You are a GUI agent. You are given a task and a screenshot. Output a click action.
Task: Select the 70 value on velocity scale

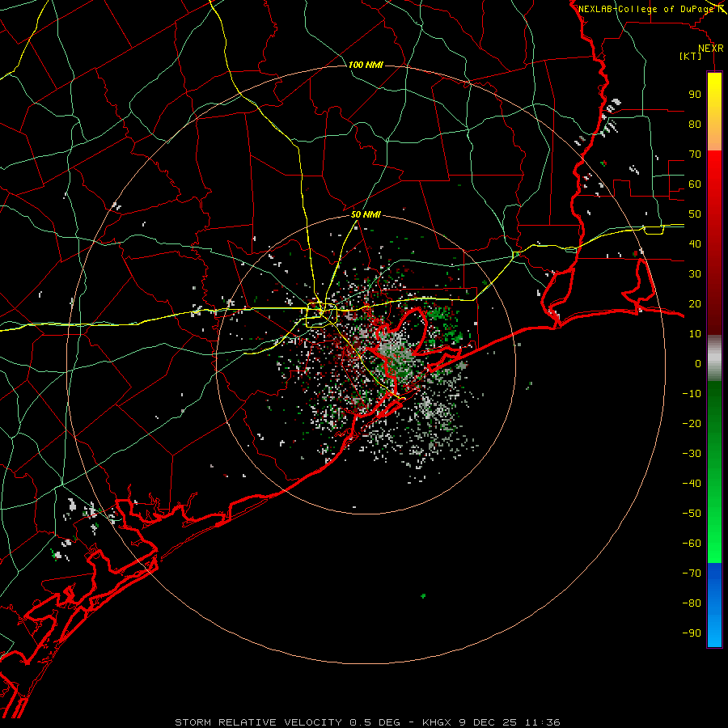pyautogui.click(x=695, y=154)
